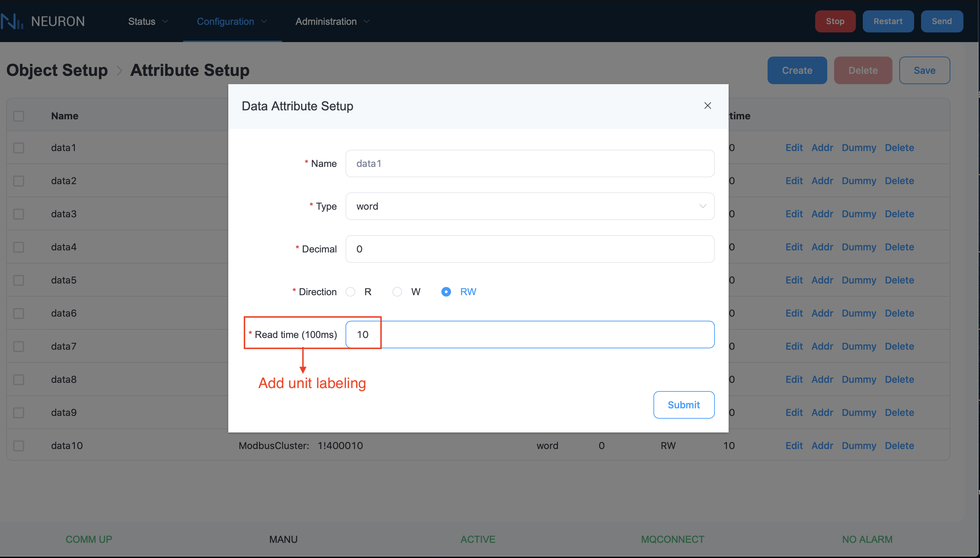Click the Delete button icon on page
Image resolution: width=980 pixels, height=558 pixels.
tap(862, 70)
